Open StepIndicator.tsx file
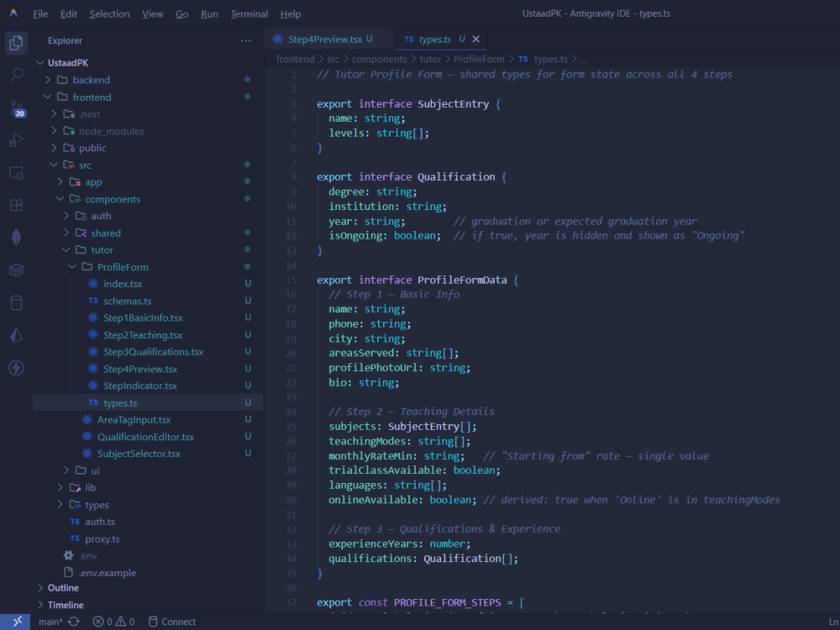 tap(148, 386)
